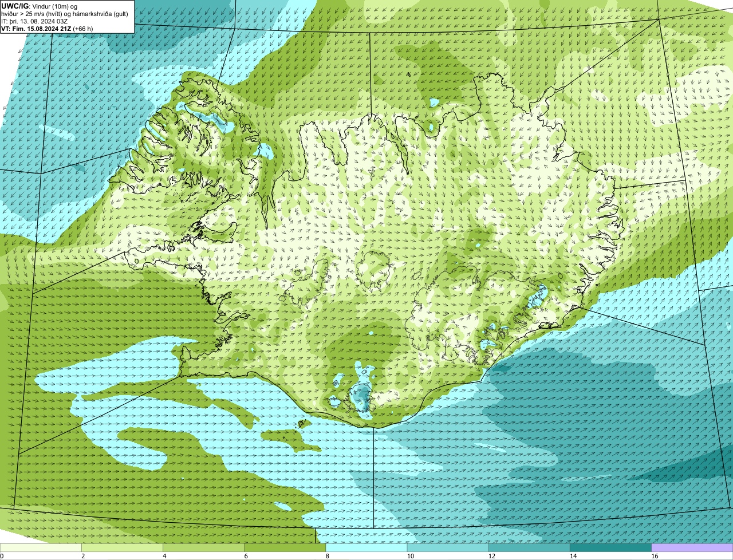
Task: Click the 10–12 m/s turquoise legend swatch
Action: click(x=448, y=547)
